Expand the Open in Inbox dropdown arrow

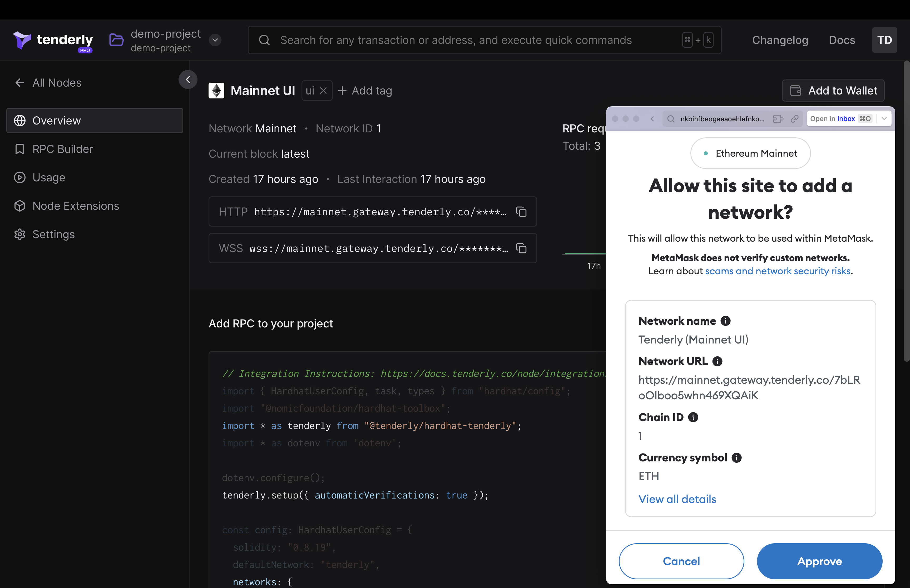click(884, 119)
